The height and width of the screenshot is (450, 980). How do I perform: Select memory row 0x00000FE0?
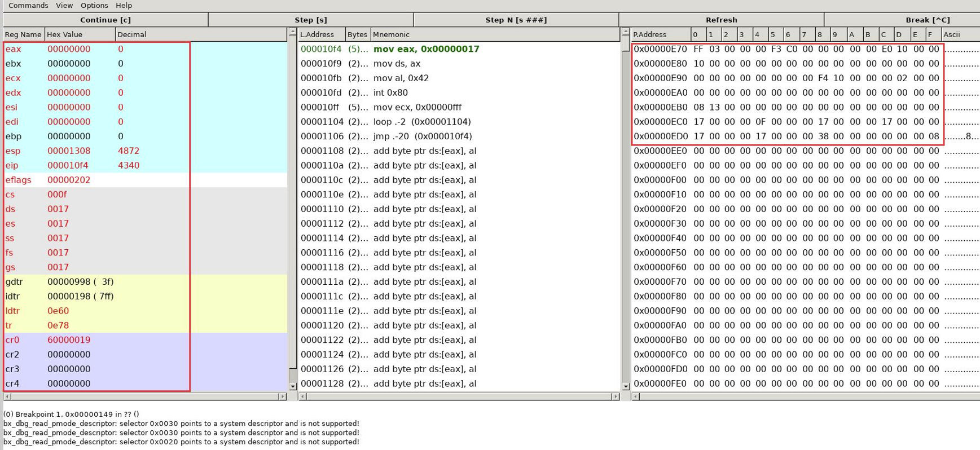(806, 383)
